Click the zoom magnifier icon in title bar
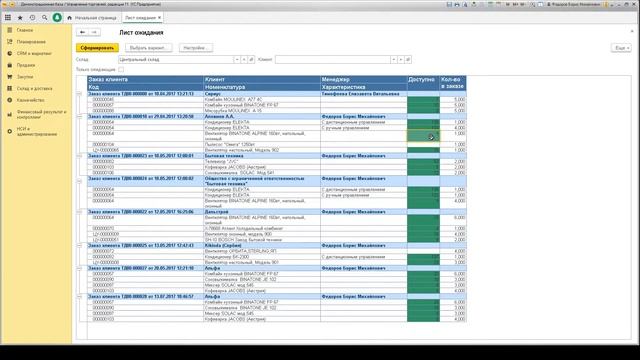This screenshot has height=360, width=640. tap(532, 4)
